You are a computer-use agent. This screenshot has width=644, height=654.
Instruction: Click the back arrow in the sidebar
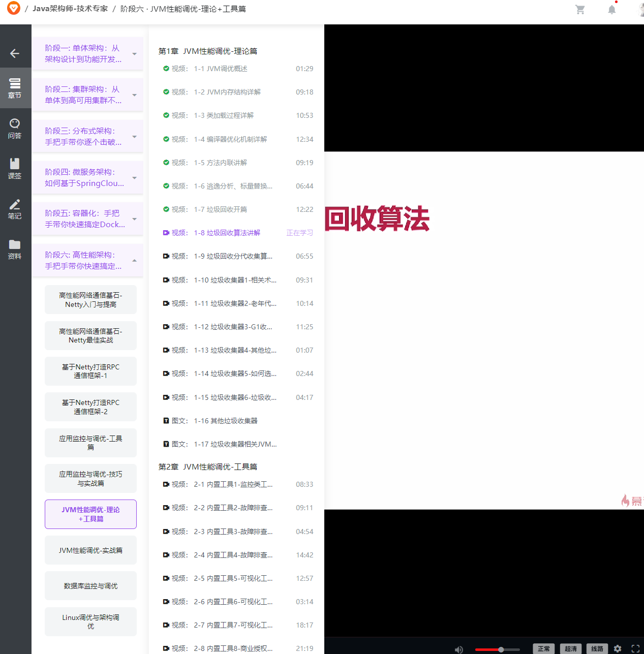[x=15, y=53]
